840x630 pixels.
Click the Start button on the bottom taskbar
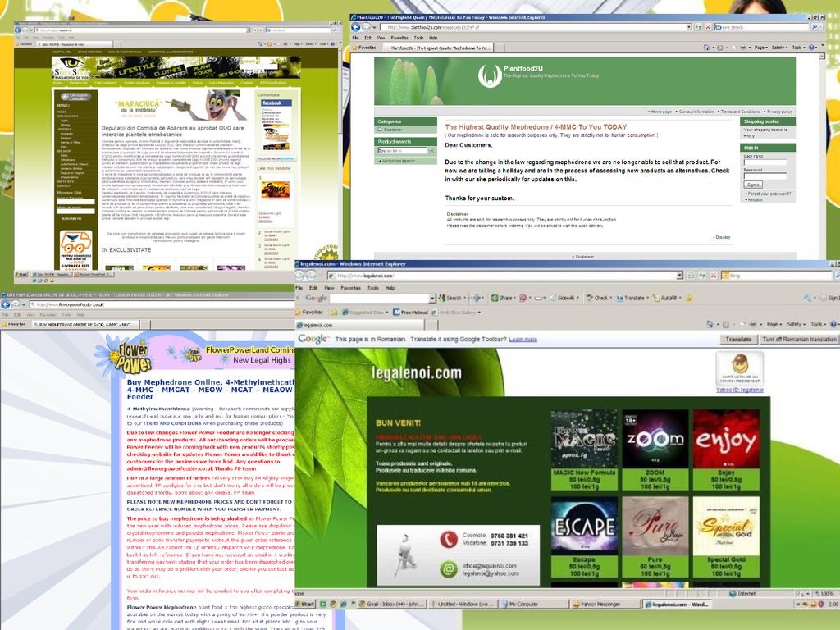(x=305, y=604)
